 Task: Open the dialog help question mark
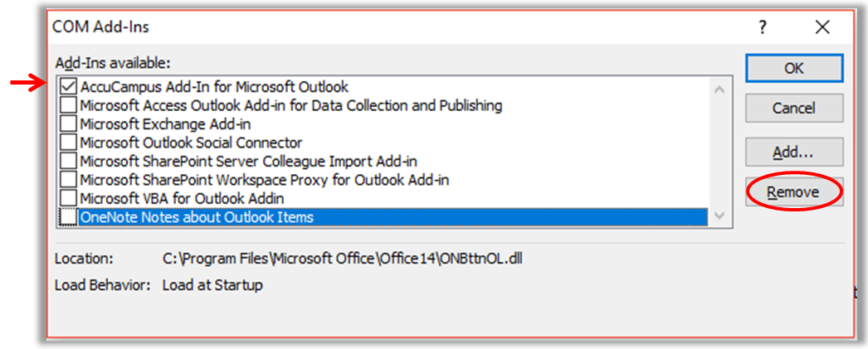pyautogui.click(x=763, y=27)
